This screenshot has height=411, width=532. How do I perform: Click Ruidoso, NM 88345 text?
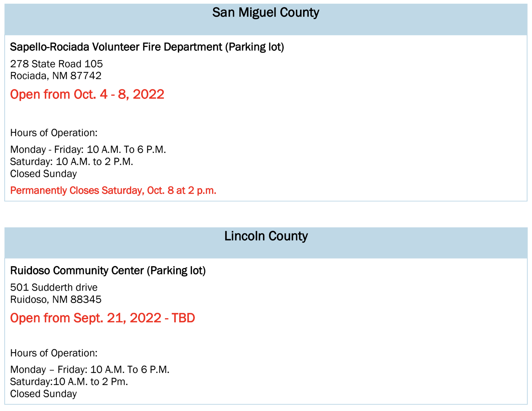coord(56,299)
